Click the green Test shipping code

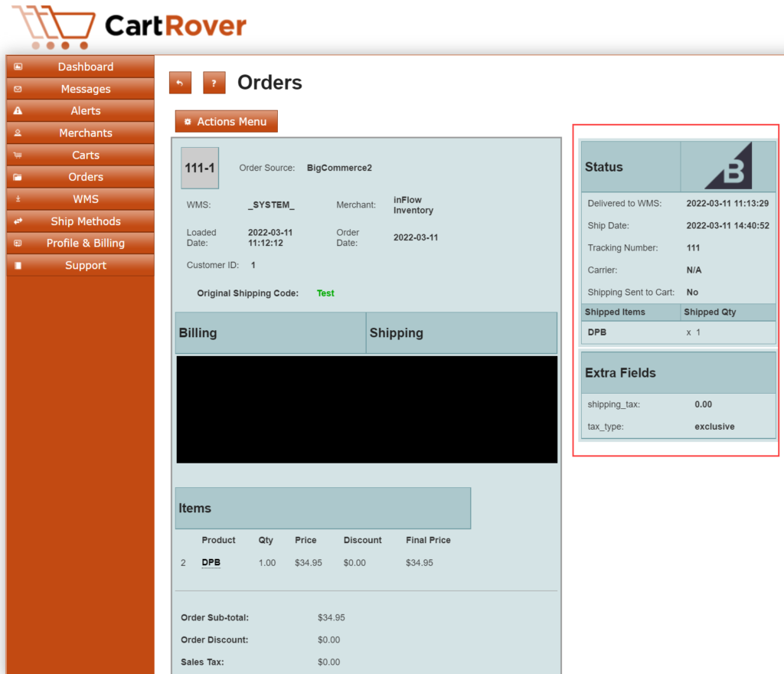pyautogui.click(x=325, y=293)
